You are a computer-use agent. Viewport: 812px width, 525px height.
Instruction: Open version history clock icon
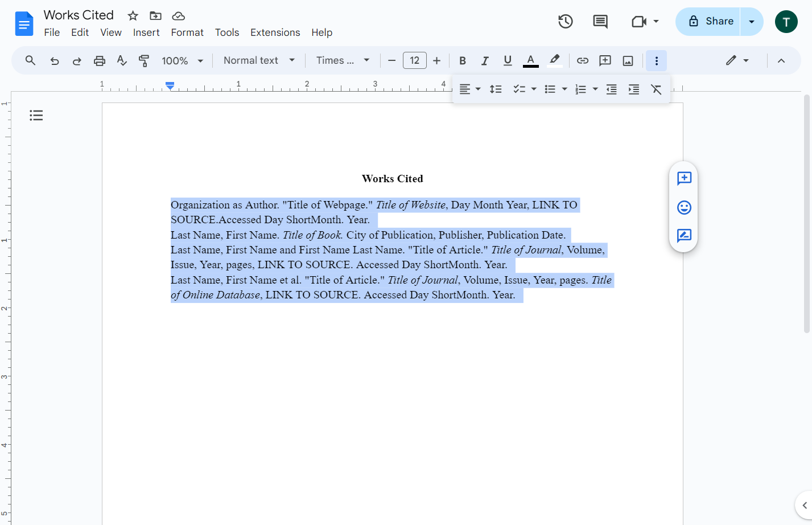pyautogui.click(x=565, y=22)
